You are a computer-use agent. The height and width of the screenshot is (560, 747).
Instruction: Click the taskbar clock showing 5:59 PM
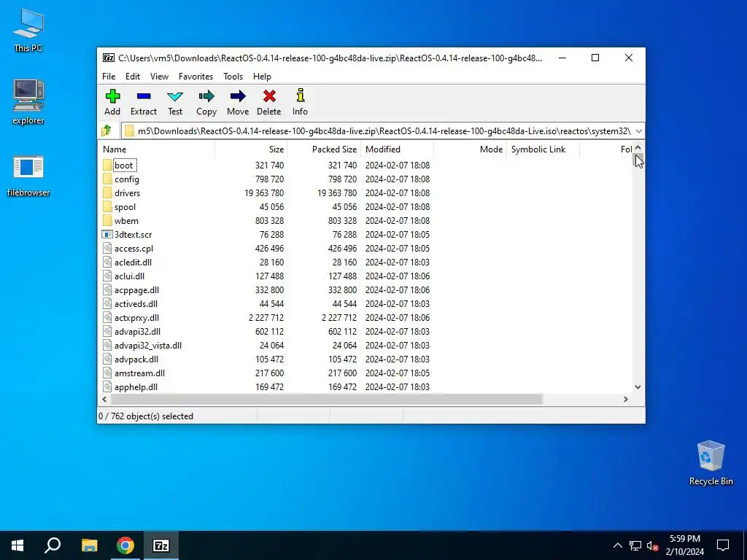point(684,545)
